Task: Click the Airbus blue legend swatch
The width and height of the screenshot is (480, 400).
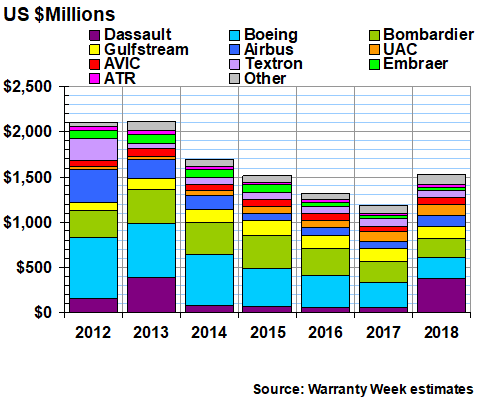Action: [234, 50]
